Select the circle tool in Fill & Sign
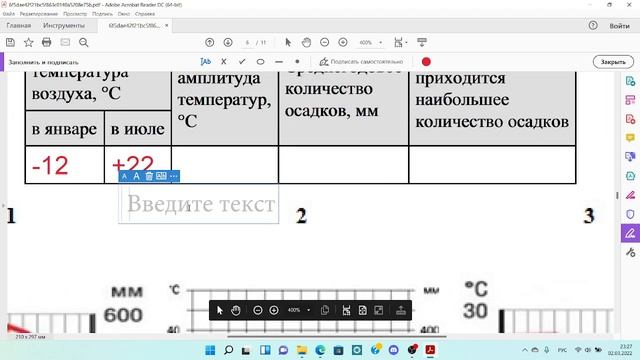The width and height of the screenshot is (640, 360). [x=260, y=62]
